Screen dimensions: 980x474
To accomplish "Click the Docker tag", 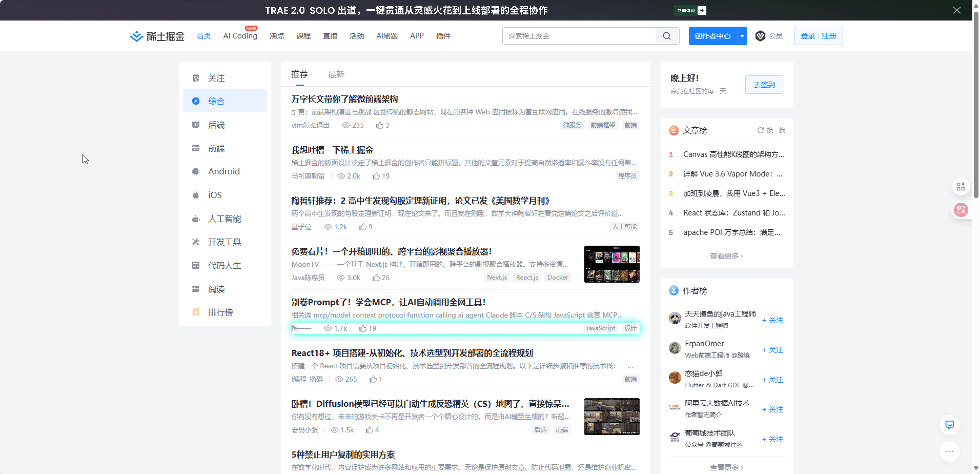I will click(558, 278).
